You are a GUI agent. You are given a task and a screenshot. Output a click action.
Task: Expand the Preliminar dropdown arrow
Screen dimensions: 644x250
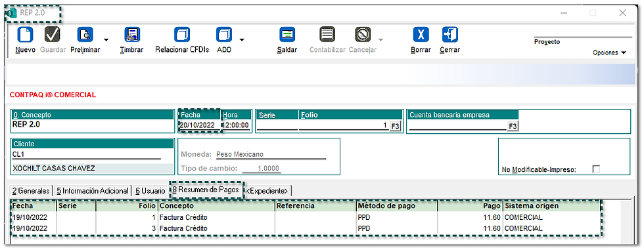pos(106,40)
